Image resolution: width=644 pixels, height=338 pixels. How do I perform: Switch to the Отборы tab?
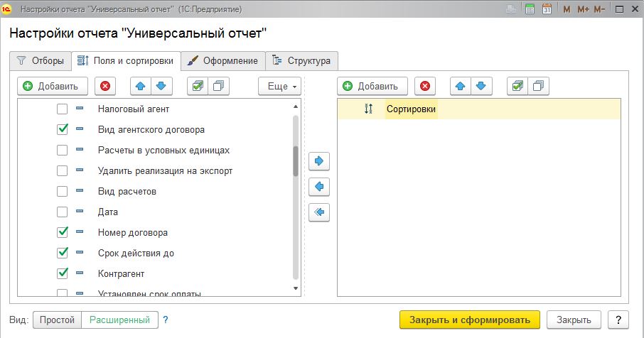click(x=41, y=60)
